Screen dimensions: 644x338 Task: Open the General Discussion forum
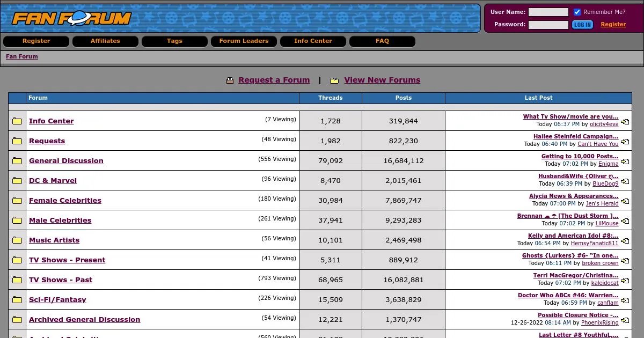click(66, 161)
